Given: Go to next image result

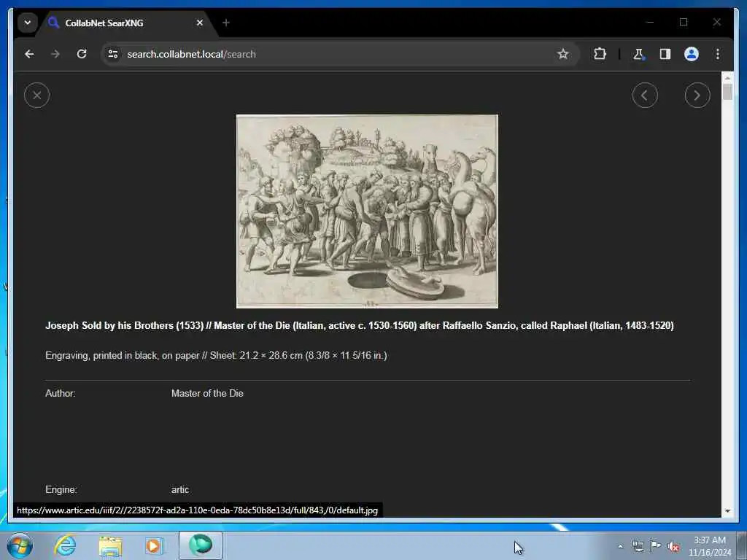Looking at the screenshot, I should [697, 96].
